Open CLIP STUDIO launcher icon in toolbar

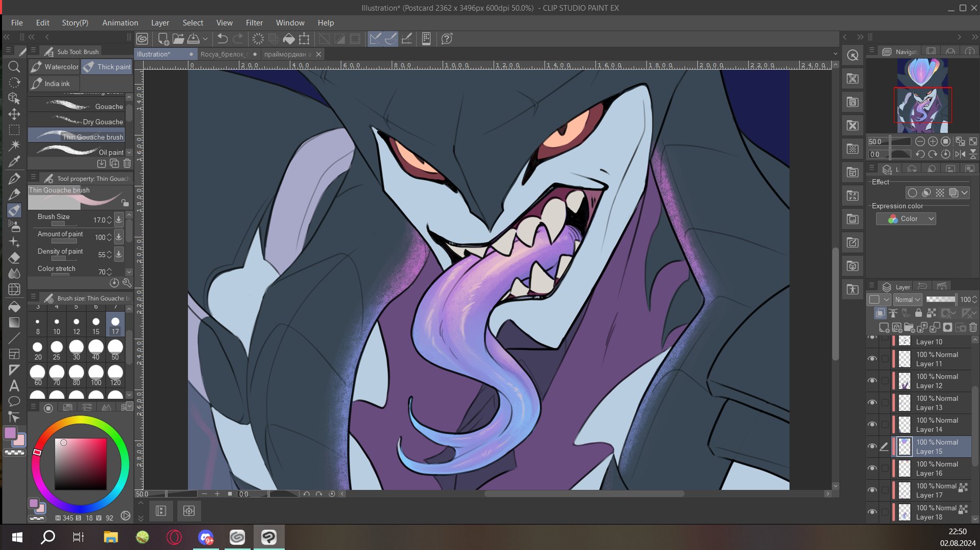[x=142, y=39]
